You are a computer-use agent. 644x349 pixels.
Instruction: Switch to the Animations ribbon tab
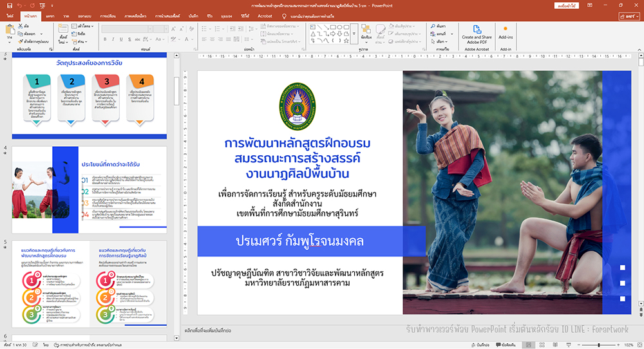click(x=135, y=16)
